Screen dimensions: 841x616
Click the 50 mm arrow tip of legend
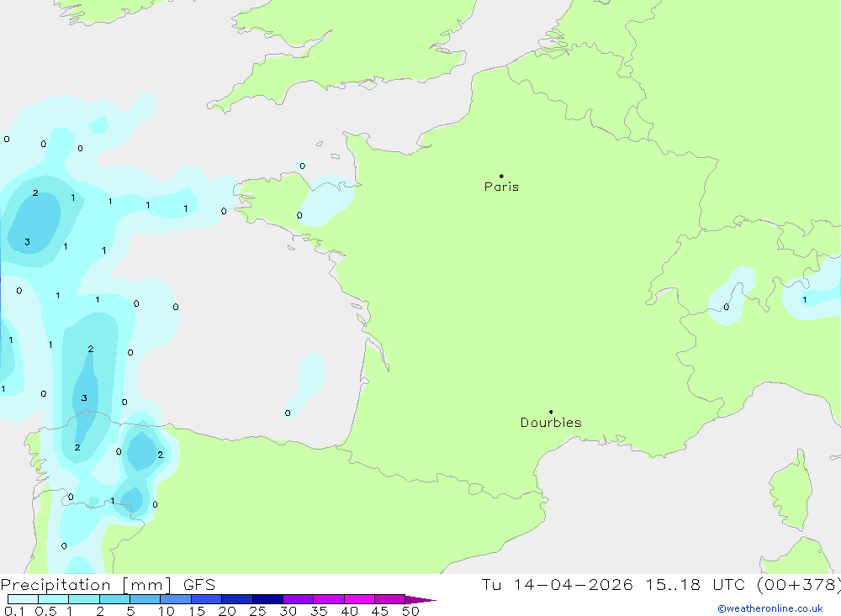point(420,599)
